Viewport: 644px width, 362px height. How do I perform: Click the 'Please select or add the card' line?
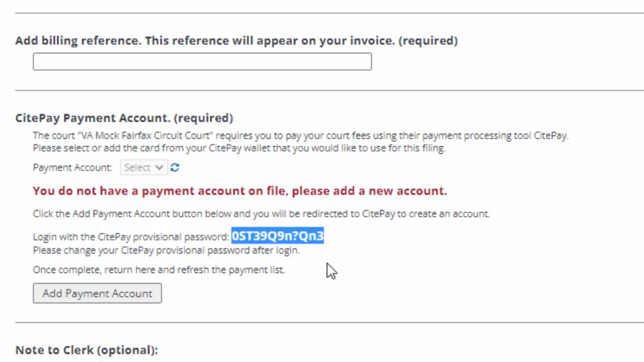coord(239,148)
